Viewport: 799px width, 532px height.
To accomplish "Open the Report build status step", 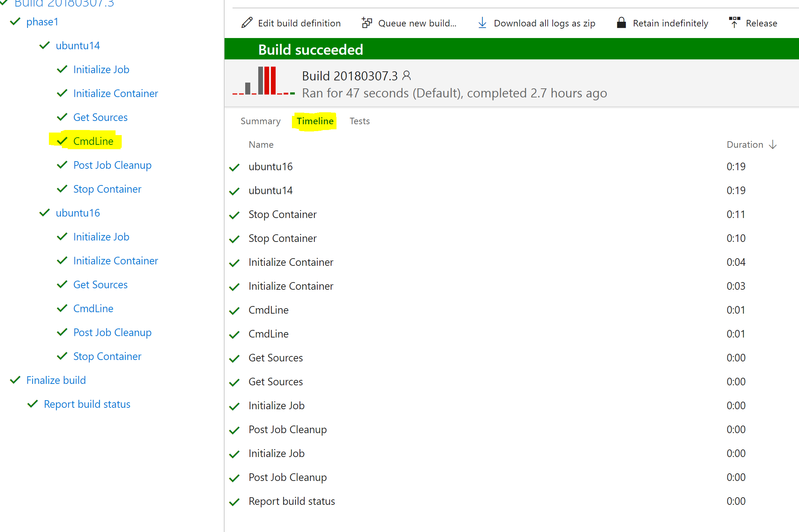I will [87, 404].
